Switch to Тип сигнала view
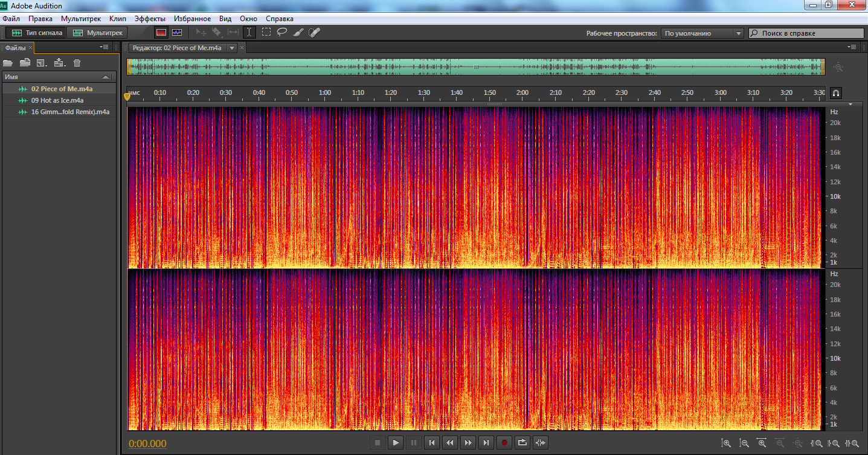 [x=37, y=33]
